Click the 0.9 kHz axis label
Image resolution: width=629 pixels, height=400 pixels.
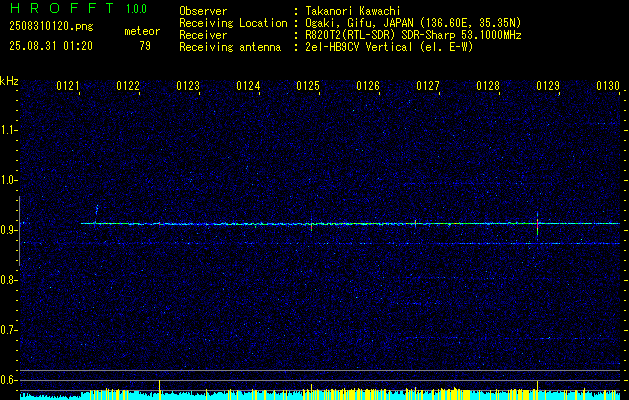pos(8,230)
